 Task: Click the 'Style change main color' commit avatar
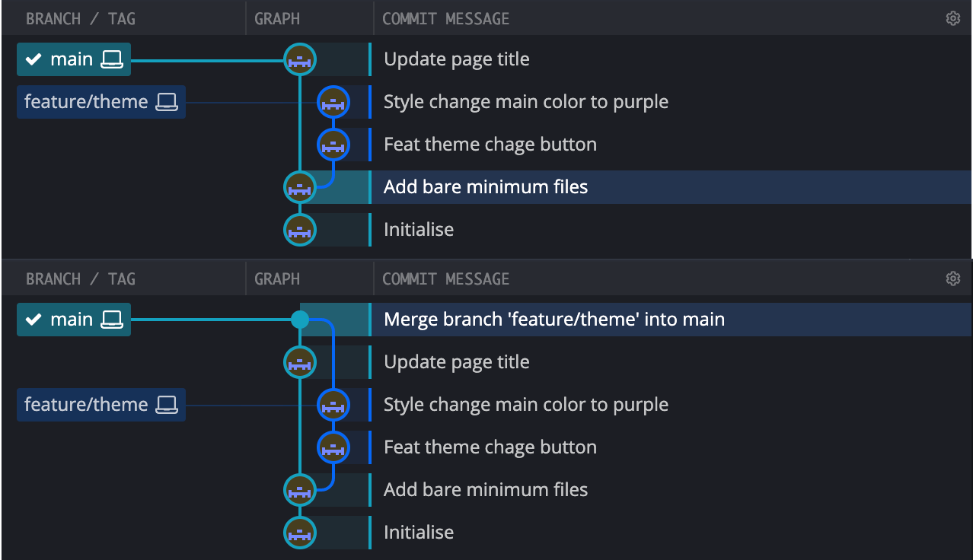[333, 101]
